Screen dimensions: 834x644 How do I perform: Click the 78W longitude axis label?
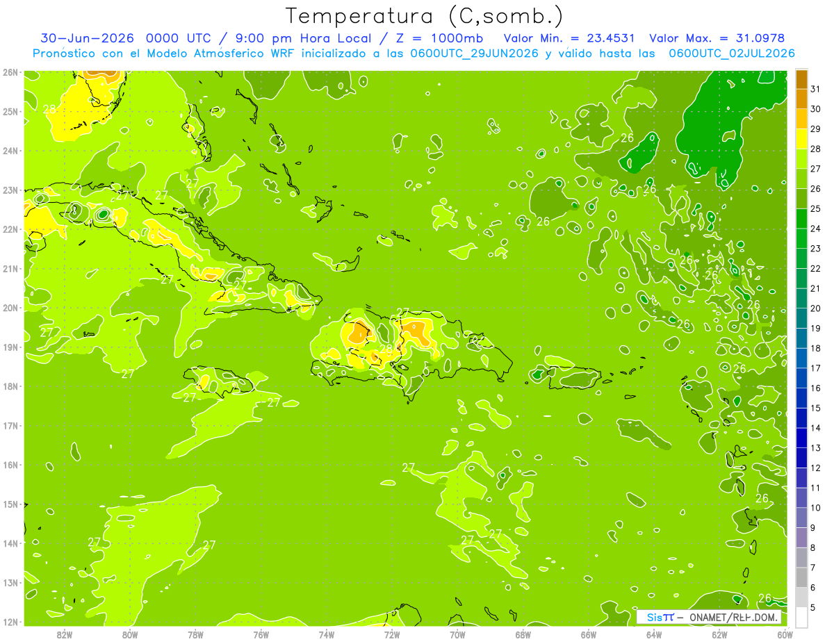[x=195, y=634]
